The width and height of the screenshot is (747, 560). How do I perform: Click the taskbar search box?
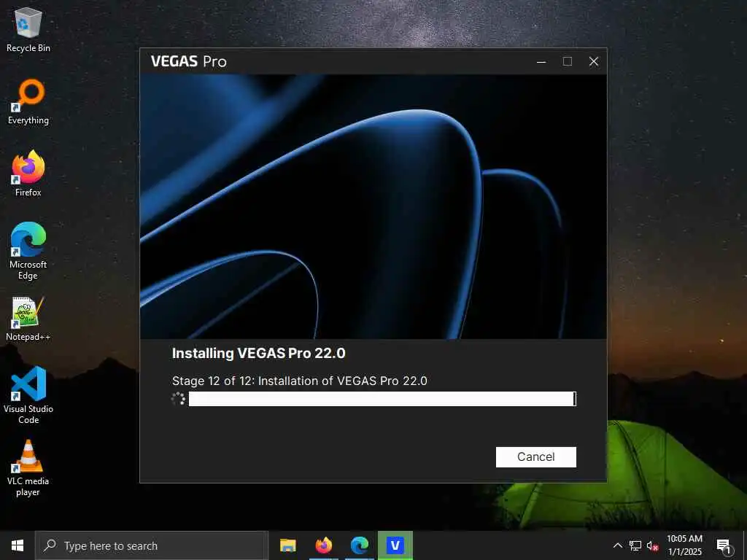click(152, 545)
